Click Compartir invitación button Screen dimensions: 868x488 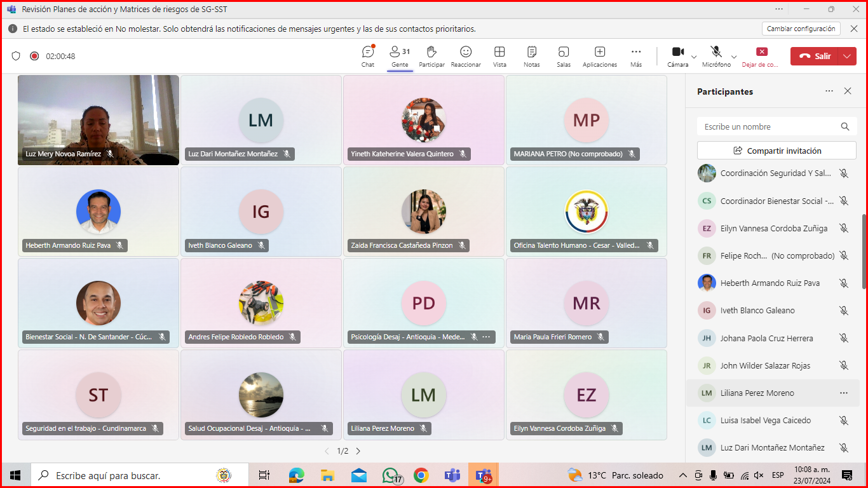[x=776, y=151]
